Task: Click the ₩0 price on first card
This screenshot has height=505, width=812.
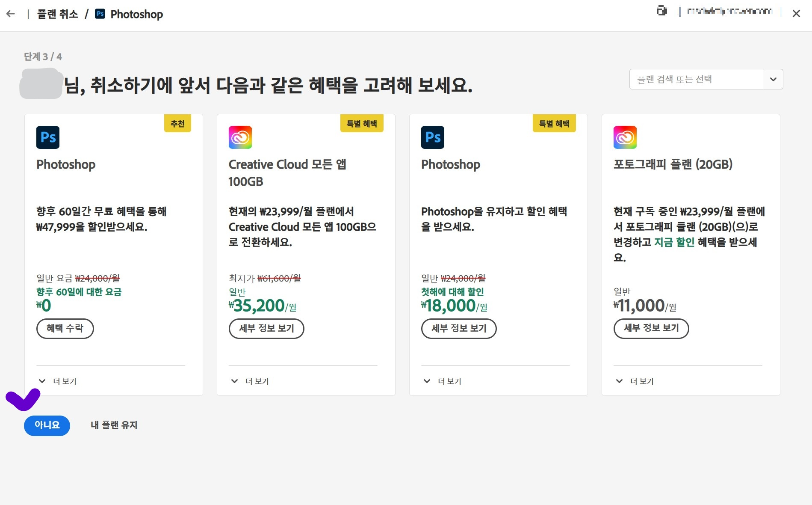Action: pos(44,306)
